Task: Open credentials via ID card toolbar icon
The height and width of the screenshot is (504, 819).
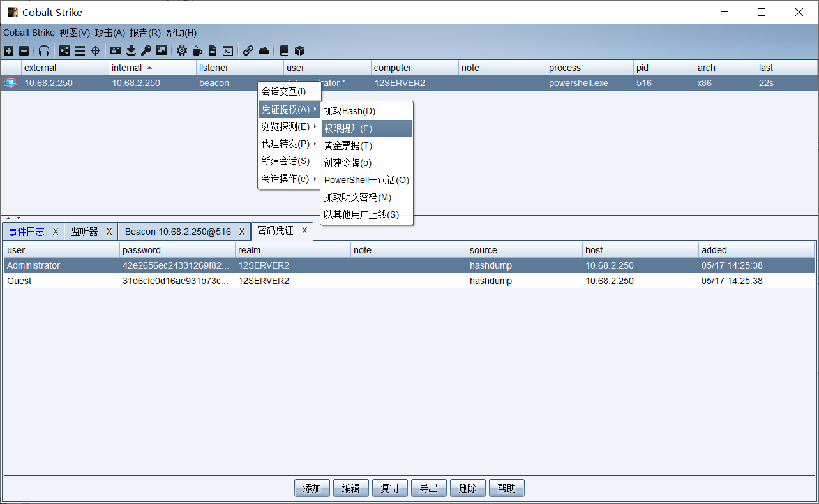Action: (x=116, y=50)
